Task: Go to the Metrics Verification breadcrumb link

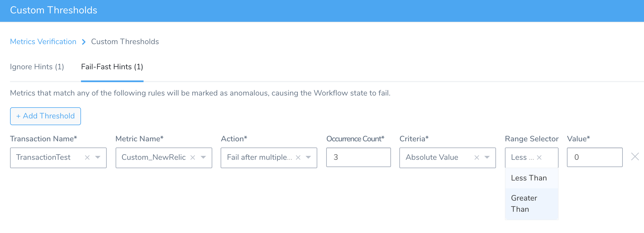Action: (x=43, y=42)
